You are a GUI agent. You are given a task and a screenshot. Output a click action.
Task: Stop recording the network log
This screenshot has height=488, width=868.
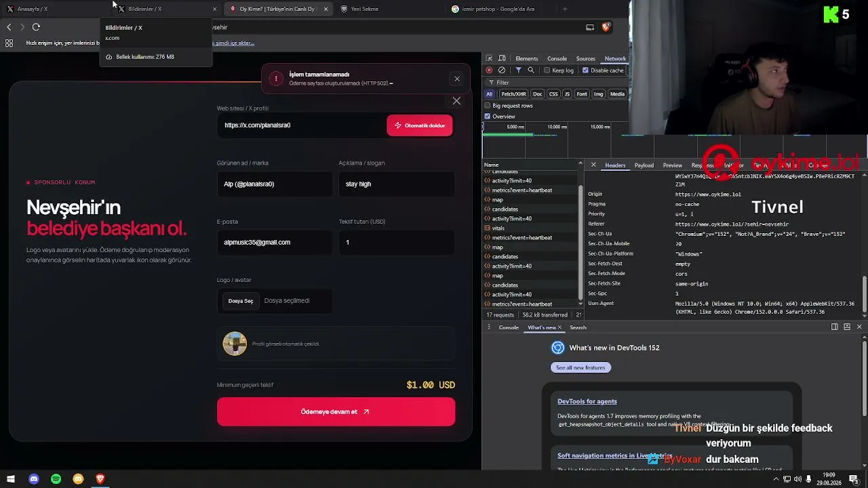[x=489, y=70]
